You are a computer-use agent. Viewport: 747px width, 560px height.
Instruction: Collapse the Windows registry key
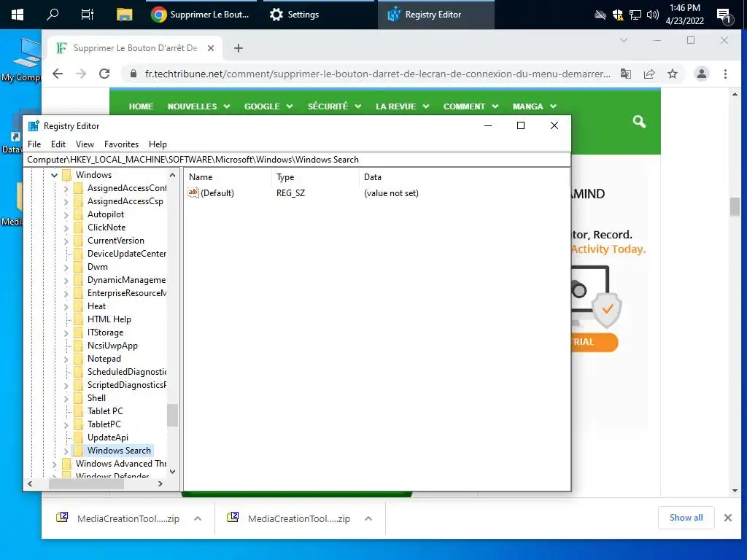pos(54,175)
